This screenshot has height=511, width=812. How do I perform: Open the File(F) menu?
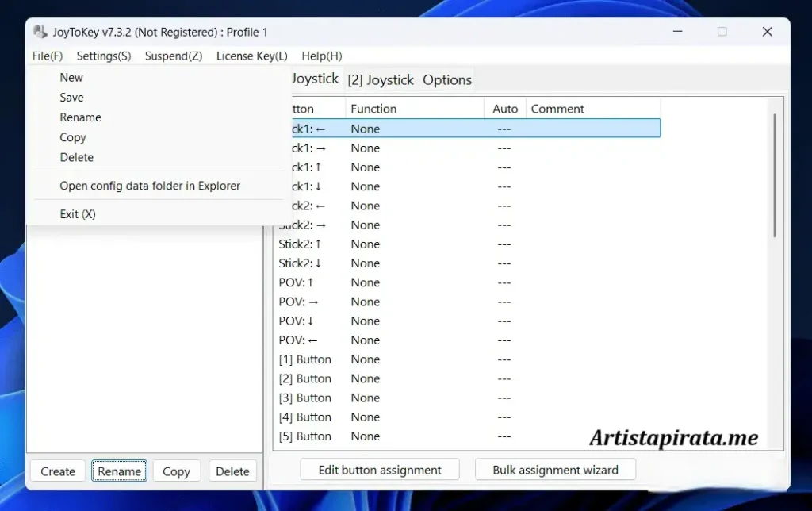coord(47,56)
